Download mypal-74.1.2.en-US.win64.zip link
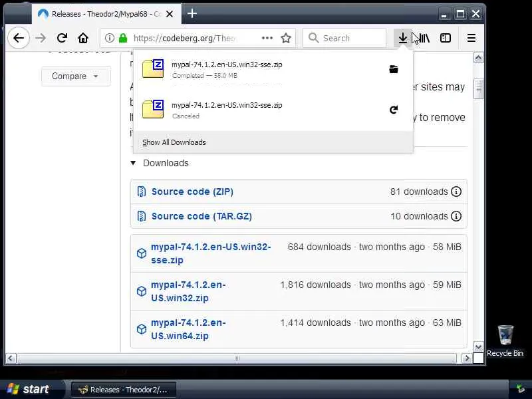Viewport: 532px width, 399px height. point(188,329)
